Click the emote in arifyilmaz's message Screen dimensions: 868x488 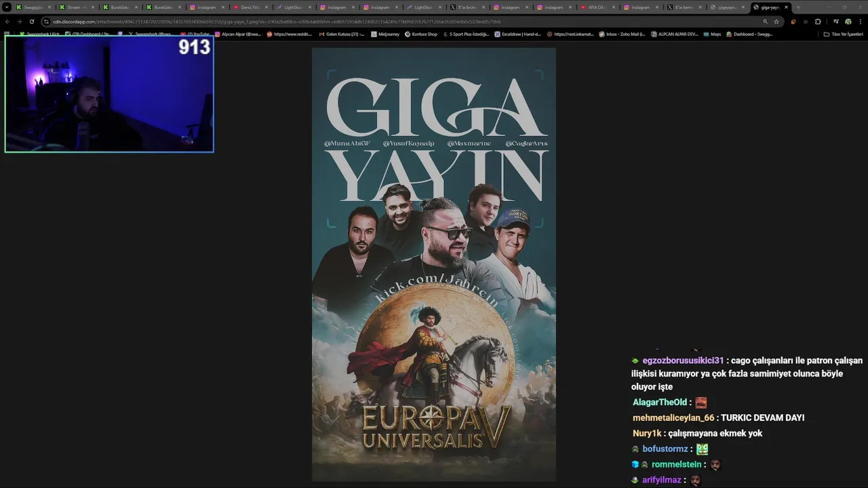pos(694,480)
